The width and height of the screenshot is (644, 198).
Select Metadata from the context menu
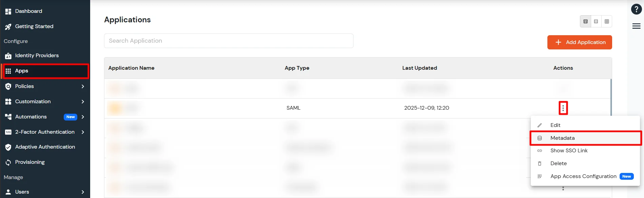(562, 138)
